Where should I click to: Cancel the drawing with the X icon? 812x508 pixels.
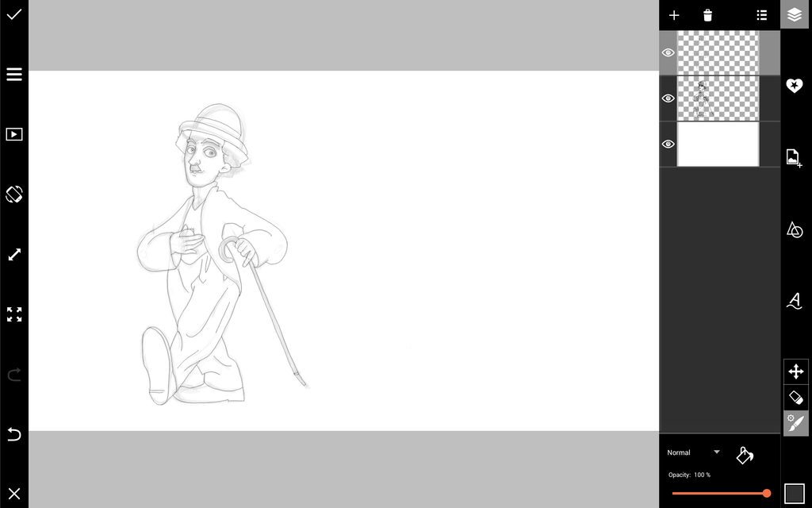[x=14, y=494]
